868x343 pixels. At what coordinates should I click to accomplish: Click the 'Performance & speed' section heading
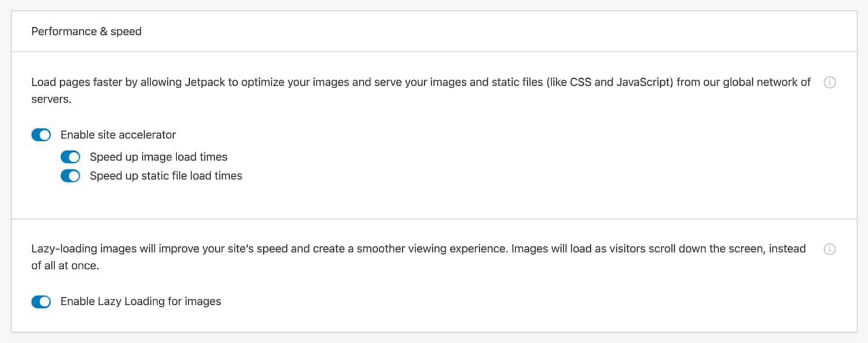point(86,31)
